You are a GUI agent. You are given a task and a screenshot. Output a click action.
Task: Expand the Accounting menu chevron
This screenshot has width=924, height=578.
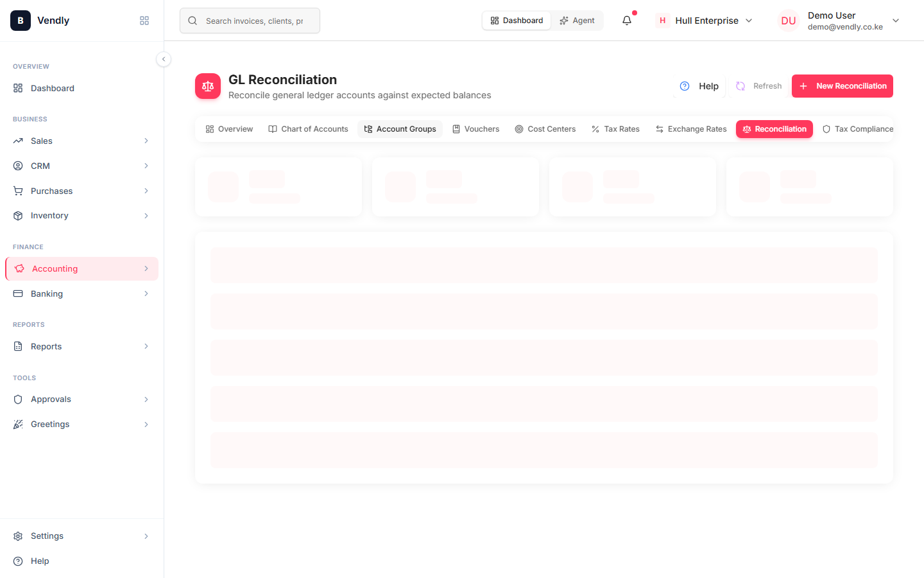click(x=146, y=268)
